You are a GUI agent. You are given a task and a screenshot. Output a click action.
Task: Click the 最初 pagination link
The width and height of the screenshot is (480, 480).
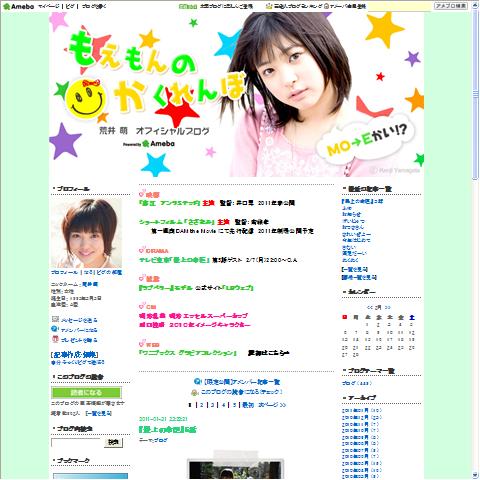click(x=248, y=405)
